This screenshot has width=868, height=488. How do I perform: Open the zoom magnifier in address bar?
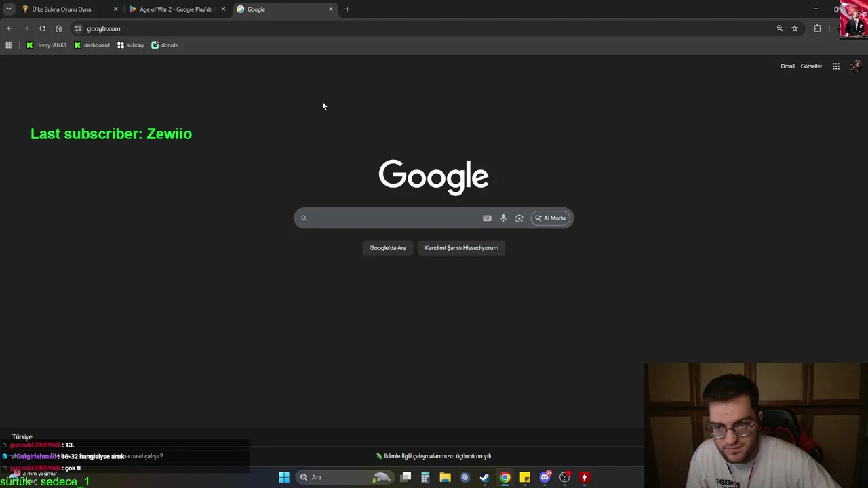(x=780, y=28)
